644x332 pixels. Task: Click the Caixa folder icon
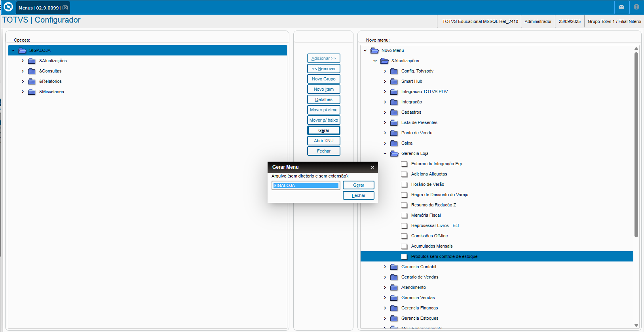(x=394, y=143)
